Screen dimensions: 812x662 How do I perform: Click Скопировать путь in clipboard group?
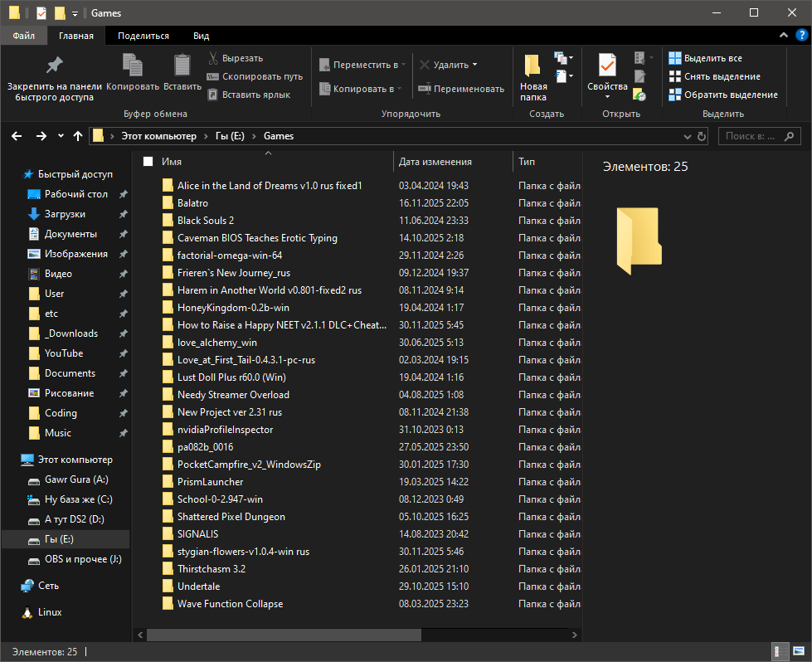[255, 76]
